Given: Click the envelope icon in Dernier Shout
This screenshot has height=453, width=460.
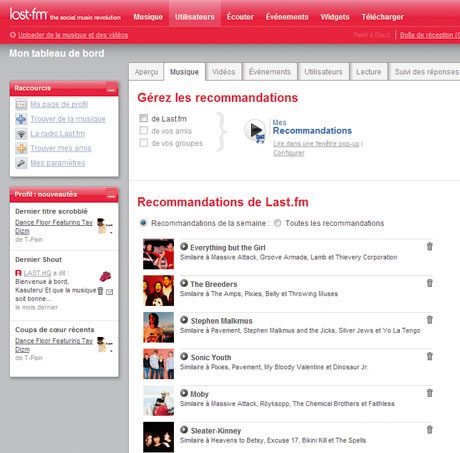Looking at the screenshot, I should [109, 292].
